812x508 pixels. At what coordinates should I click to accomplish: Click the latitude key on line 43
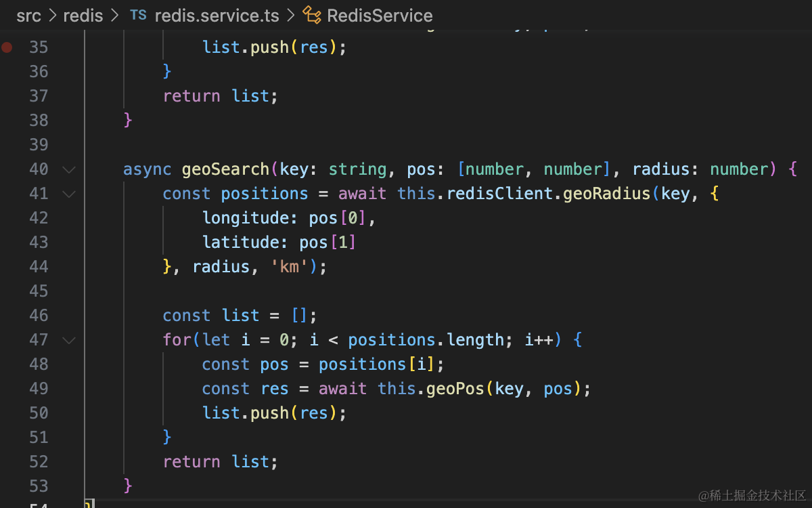click(x=241, y=242)
